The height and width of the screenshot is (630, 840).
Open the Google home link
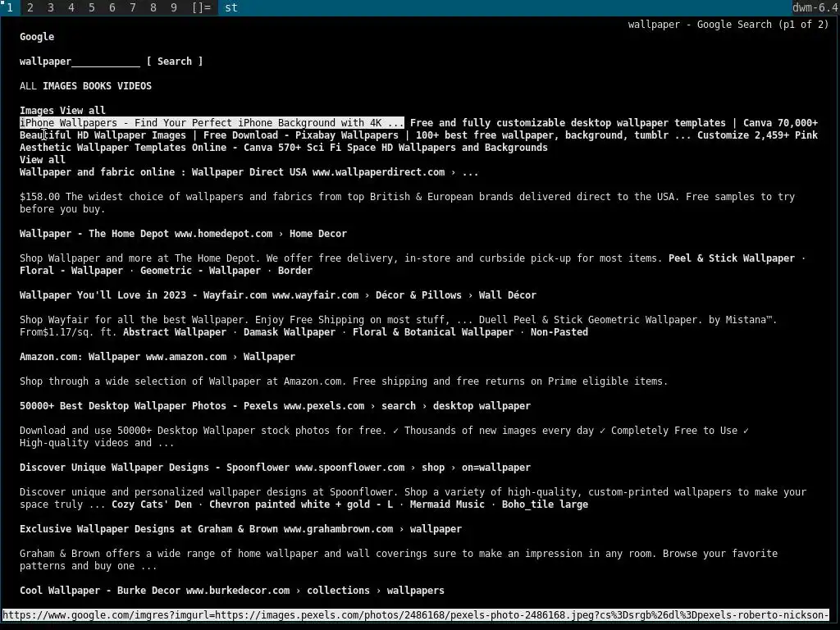[x=37, y=36]
